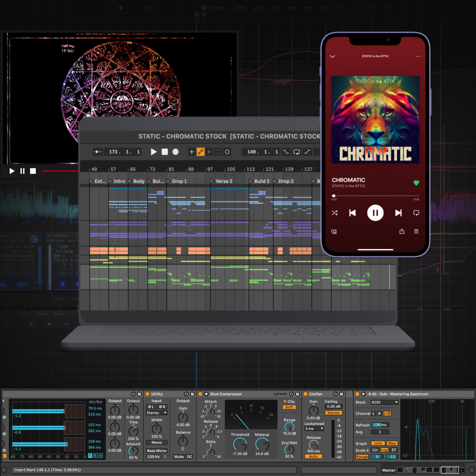Viewport: 476px width, 476px height.
Task: Open the Block size 8192 dropdown
Action: [x=384, y=402]
